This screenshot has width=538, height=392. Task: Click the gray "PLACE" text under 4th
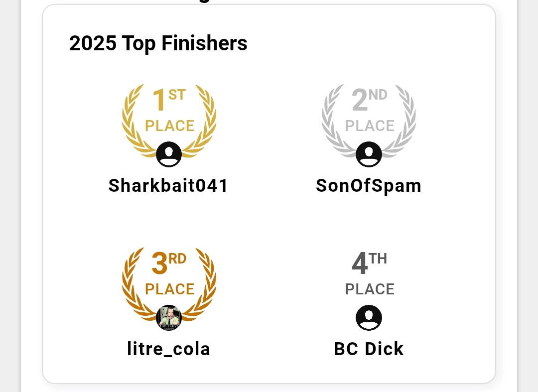370,289
